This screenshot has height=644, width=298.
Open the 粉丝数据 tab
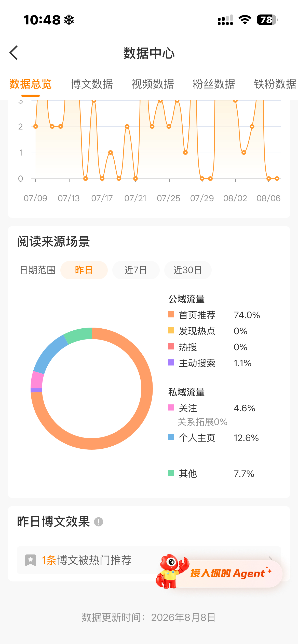pos(214,84)
